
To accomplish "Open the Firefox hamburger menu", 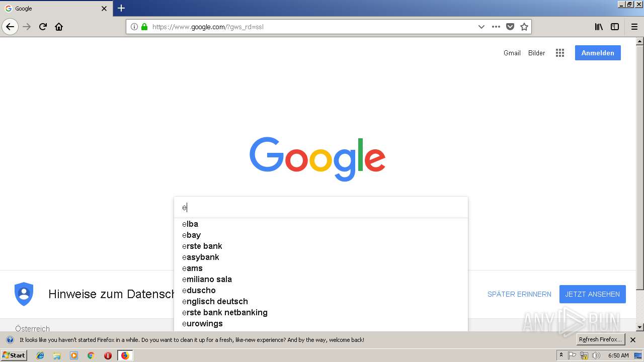I will tap(634, 27).
